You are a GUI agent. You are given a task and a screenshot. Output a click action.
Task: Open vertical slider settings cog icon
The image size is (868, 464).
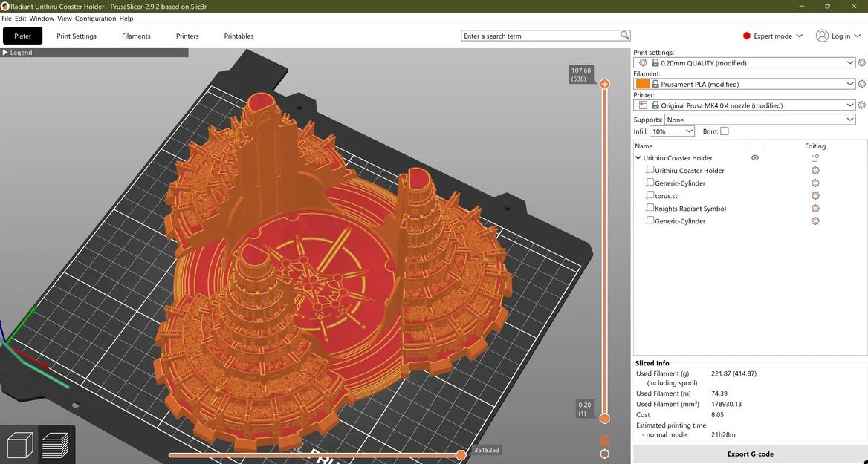point(604,454)
